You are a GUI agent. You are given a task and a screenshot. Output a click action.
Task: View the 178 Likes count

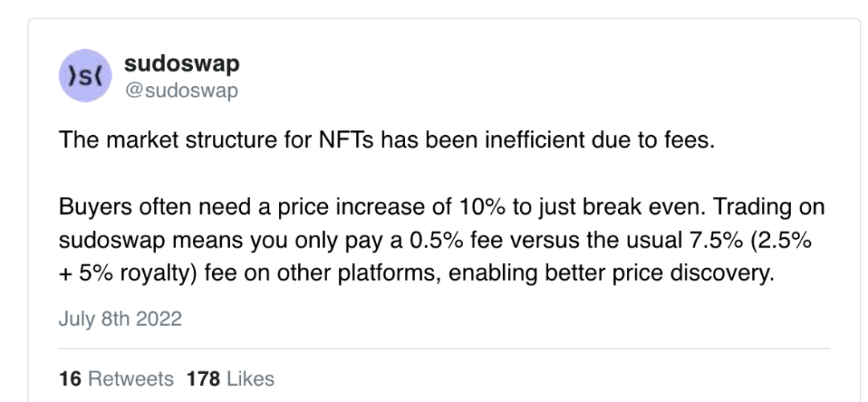tap(230, 378)
